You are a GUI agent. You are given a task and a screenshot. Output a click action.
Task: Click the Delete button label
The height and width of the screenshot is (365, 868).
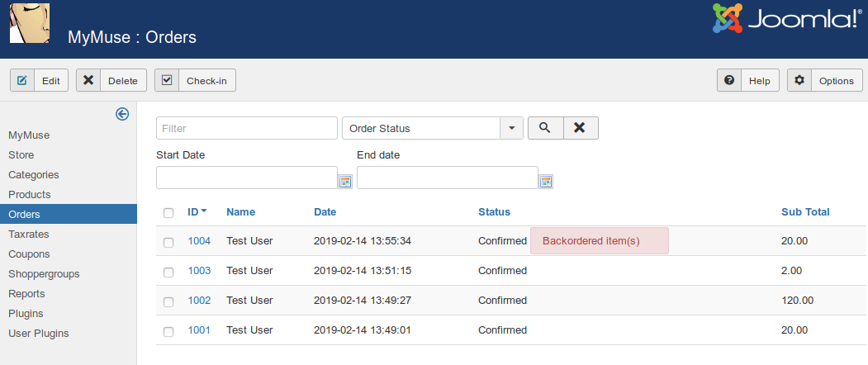click(x=123, y=81)
